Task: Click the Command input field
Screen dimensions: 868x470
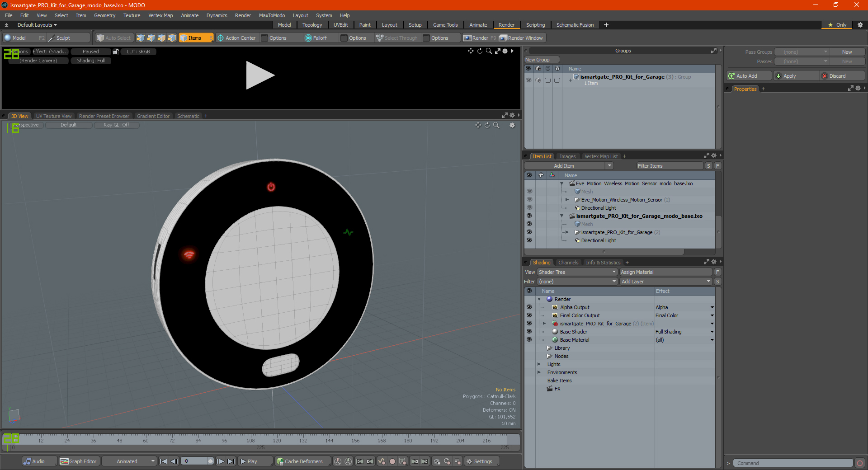Action: click(793, 463)
